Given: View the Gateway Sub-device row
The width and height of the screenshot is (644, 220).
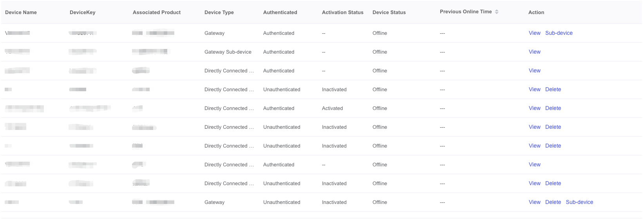Looking at the screenshot, I should point(534,52).
